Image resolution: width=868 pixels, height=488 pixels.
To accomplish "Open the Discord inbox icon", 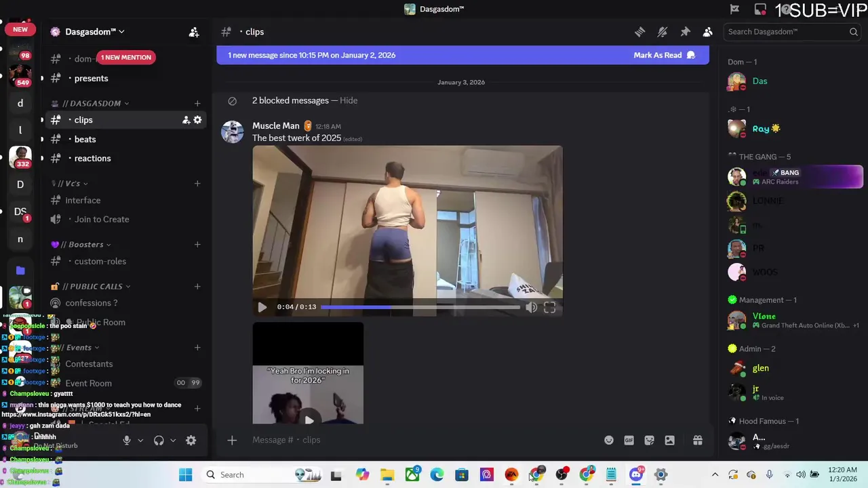I will click(760, 9).
